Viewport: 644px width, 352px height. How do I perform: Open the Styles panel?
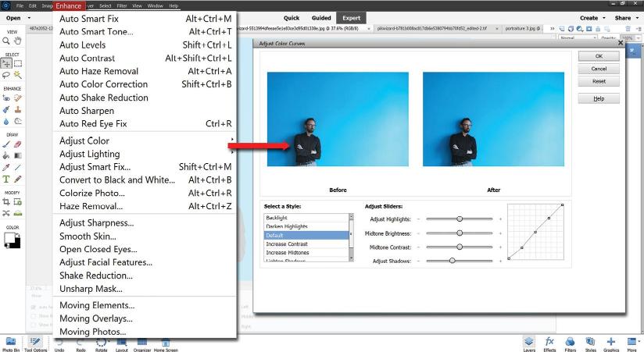(591, 343)
